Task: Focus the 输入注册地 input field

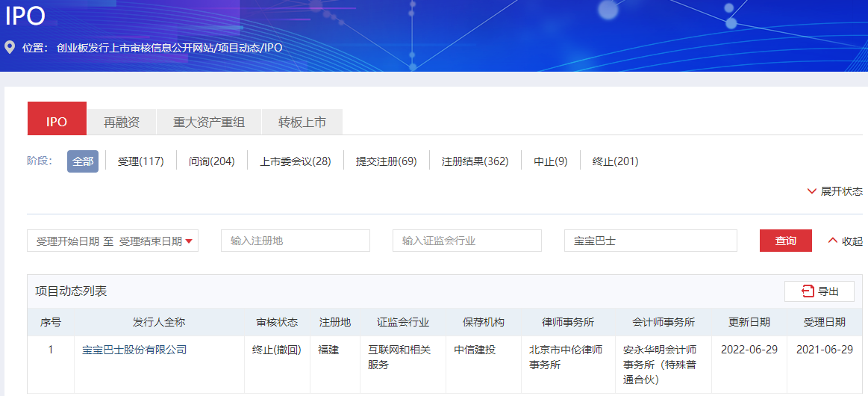Action: 296,241
